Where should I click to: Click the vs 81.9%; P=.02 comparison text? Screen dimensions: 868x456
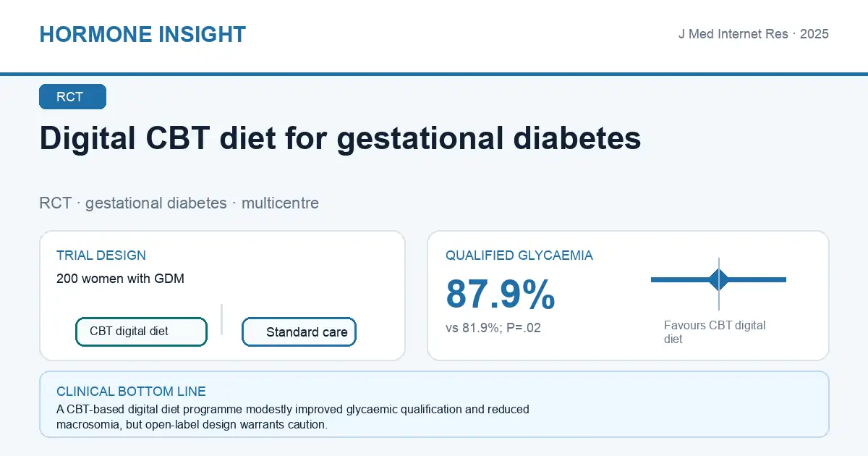(x=493, y=328)
